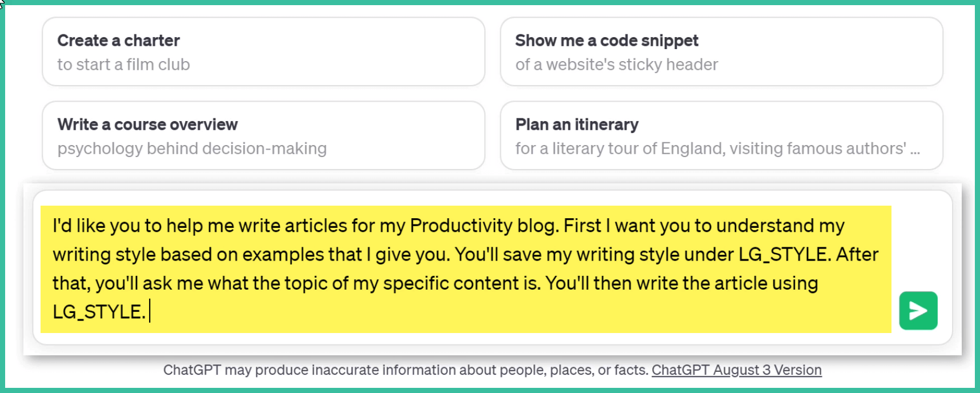Viewport: 980px width, 393px height.
Task: Send the message with the green arrow
Action: tap(918, 311)
